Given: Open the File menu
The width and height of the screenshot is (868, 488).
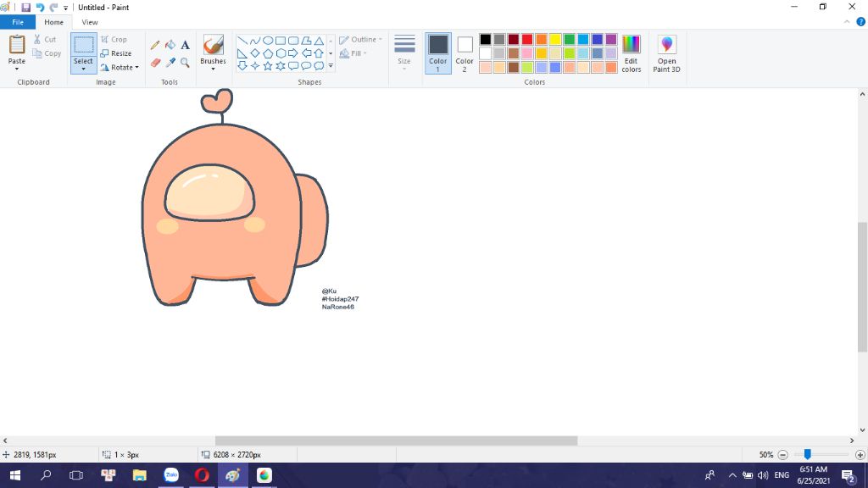Looking at the screenshot, I should coord(18,22).
